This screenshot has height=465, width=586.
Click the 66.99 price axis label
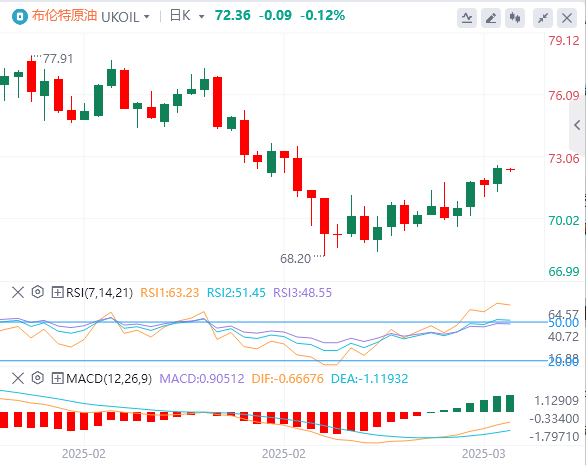pos(564,271)
